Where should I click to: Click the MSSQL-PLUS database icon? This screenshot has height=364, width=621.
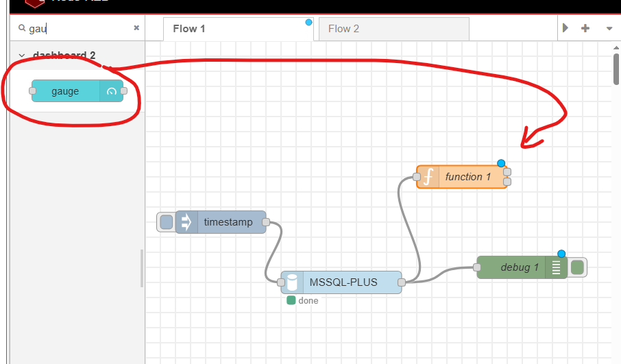tap(293, 282)
